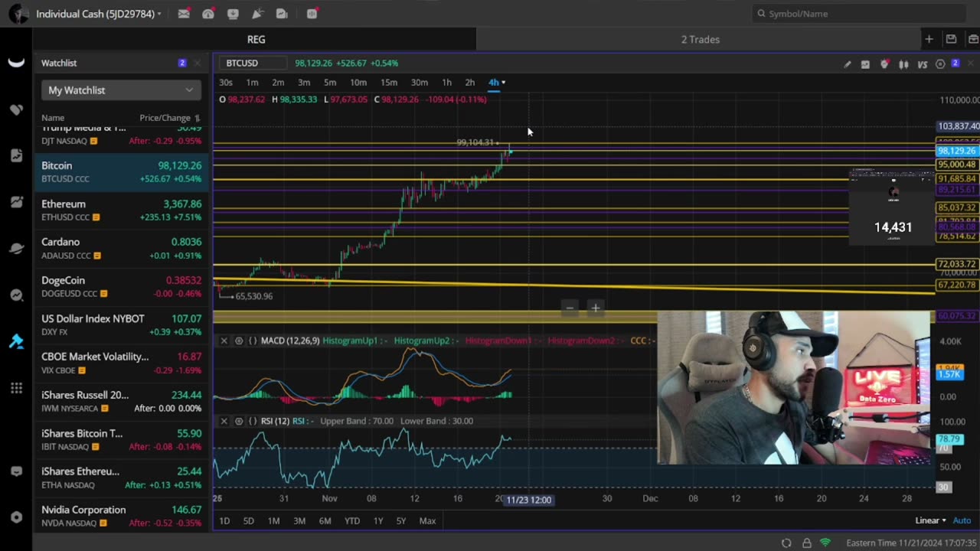
Task: Sort watchlist by Price/Change column
Action: click(x=169, y=118)
